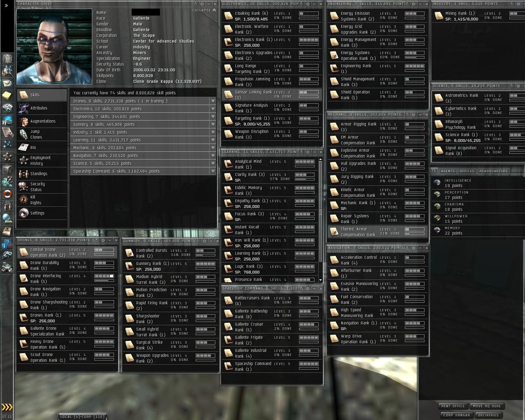Open the mail envelope icon in sidebar

(x=7, y=83)
